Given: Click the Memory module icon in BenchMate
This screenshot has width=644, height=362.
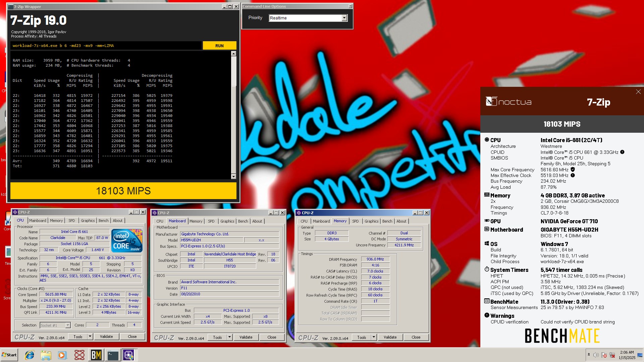Looking at the screenshot, I should tap(487, 195).
